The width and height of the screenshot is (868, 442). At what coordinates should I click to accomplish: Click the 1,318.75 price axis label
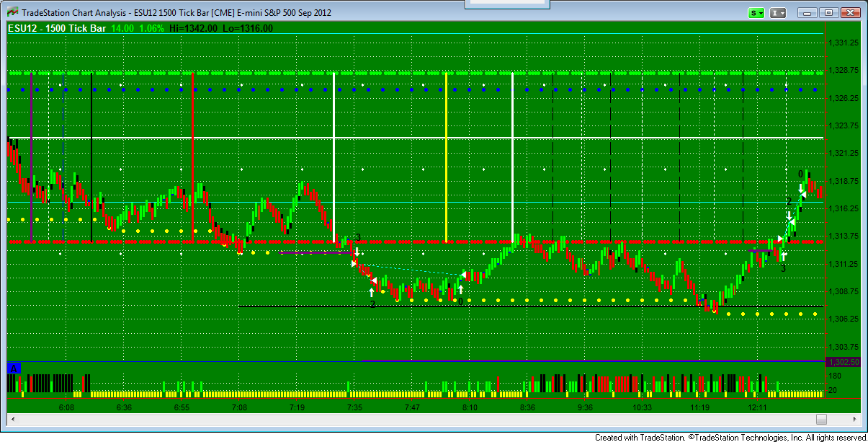[842, 181]
